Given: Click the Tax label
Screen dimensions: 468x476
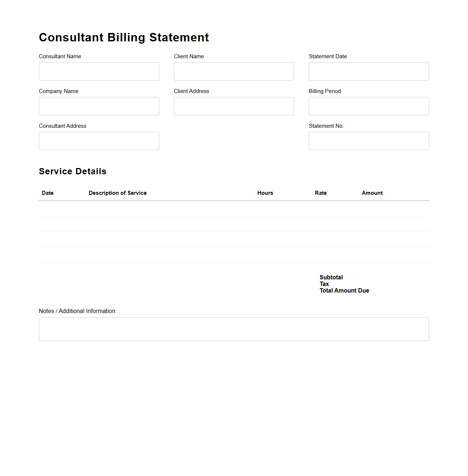Looking at the screenshot, I should pyautogui.click(x=324, y=284).
